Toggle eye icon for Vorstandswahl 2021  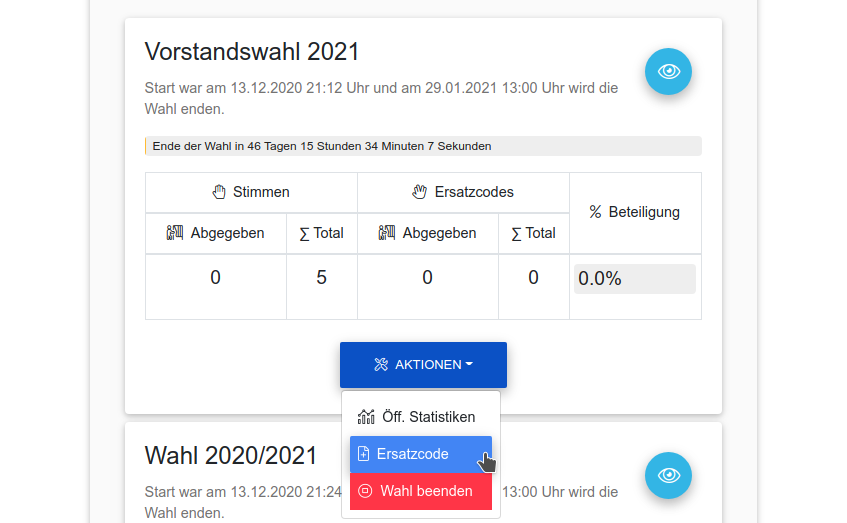[668, 71]
